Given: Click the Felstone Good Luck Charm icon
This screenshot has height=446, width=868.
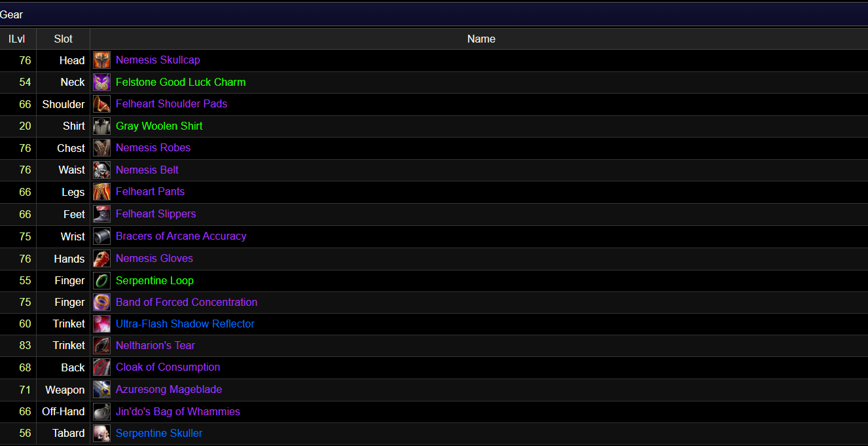Looking at the screenshot, I should pyautogui.click(x=101, y=83).
